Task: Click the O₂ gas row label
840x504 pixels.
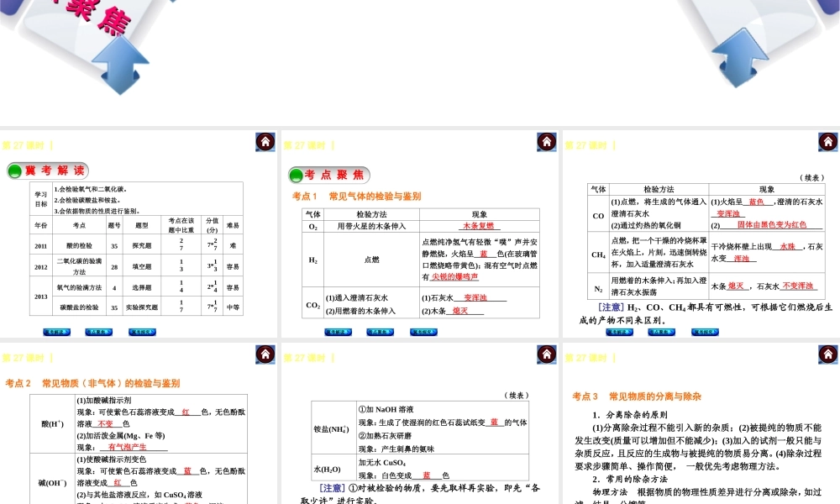Action: [x=312, y=227]
